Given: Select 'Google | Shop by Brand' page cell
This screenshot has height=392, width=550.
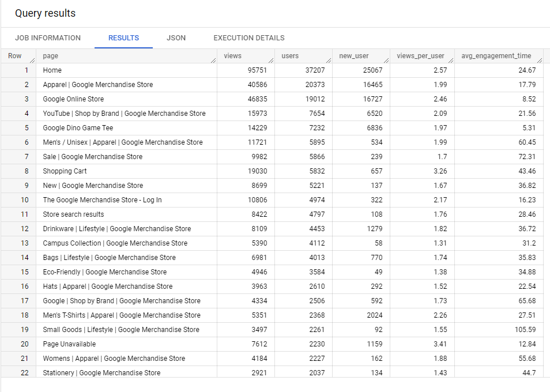Looking at the screenshot, I should [x=127, y=300].
